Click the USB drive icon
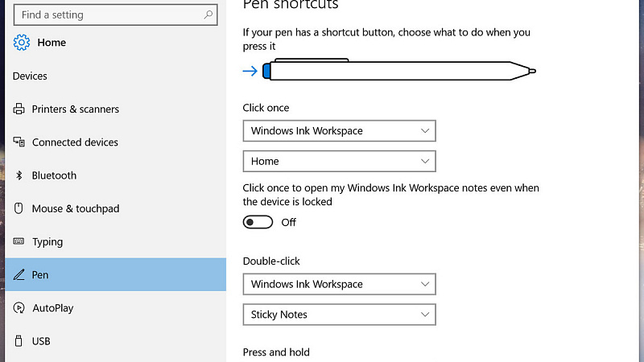Image resolution: width=644 pixels, height=362 pixels. (x=19, y=340)
